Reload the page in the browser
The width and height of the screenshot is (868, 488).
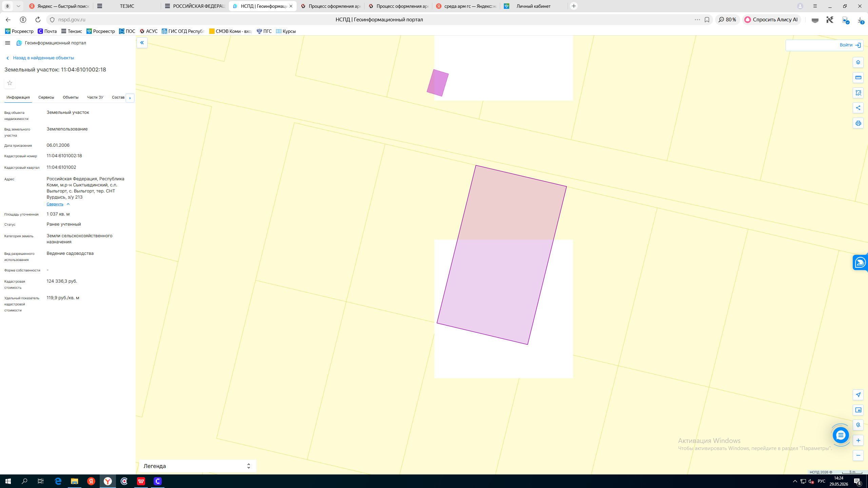coord(38,20)
